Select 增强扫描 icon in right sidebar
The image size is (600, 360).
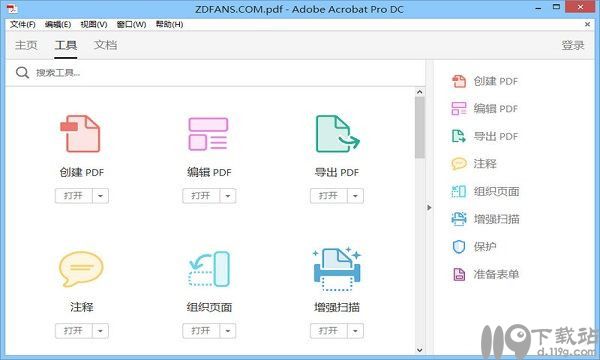coord(459,219)
